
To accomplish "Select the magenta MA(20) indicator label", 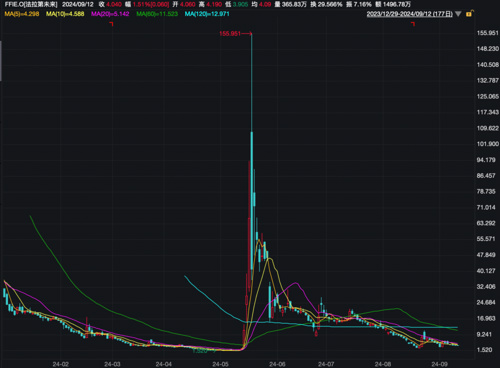I will click(x=110, y=14).
